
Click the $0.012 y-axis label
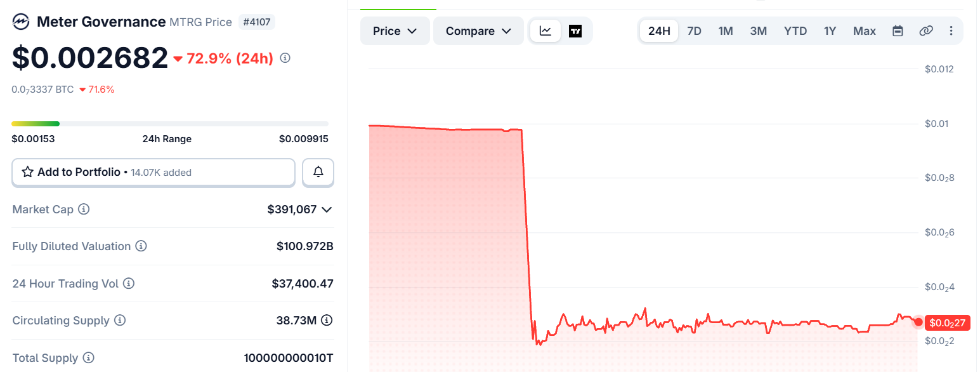click(x=939, y=69)
